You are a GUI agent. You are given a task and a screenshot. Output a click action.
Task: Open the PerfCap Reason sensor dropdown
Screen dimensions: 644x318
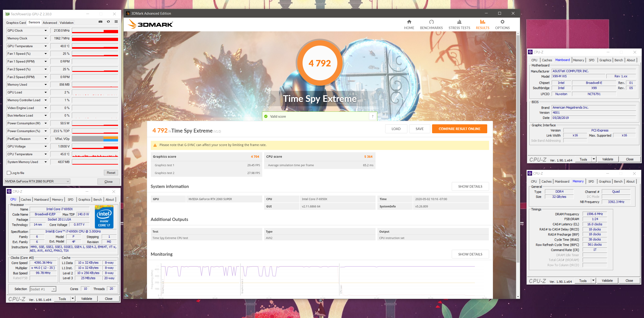tap(46, 139)
